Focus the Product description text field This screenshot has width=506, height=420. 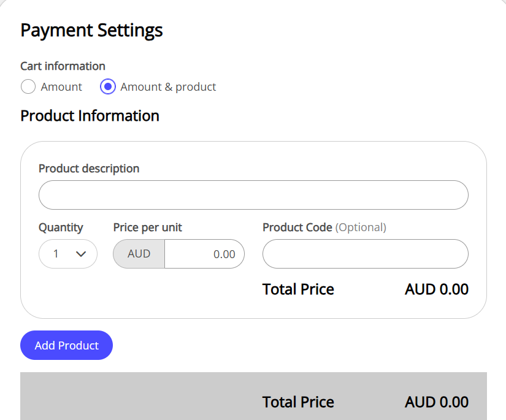click(x=253, y=195)
